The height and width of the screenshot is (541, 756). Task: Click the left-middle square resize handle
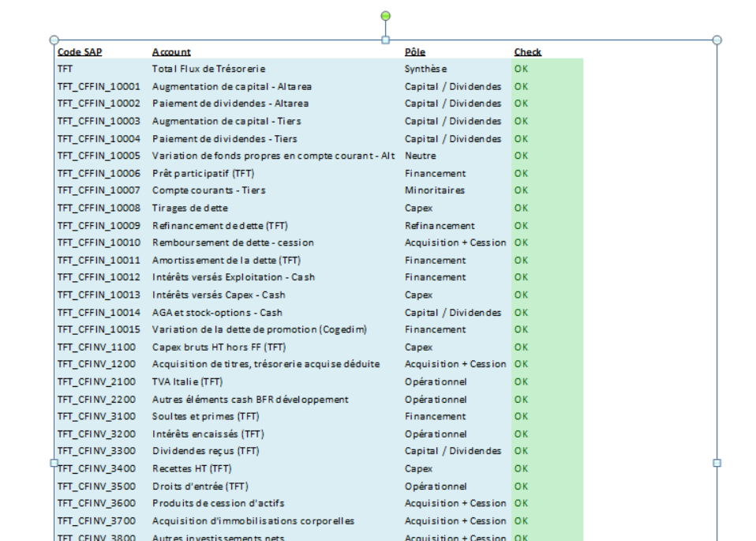click(54, 463)
